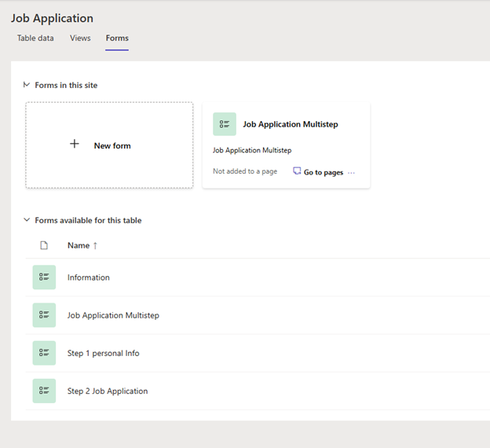
Task: Click the Job Application Multistep card icon
Action: (224, 124)
